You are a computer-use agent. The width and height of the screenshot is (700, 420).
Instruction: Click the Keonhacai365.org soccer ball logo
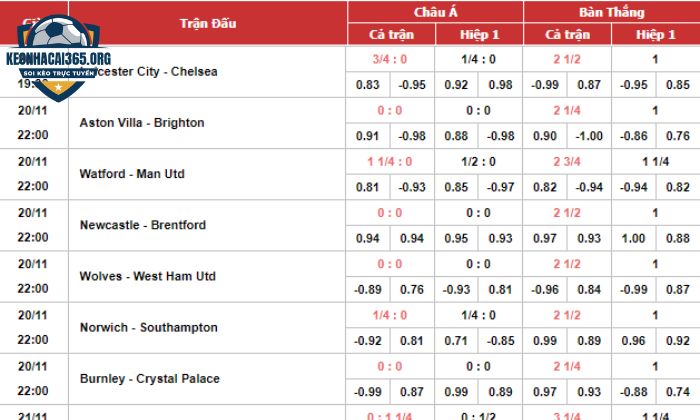pyautogui.click(x=58, y=57)
